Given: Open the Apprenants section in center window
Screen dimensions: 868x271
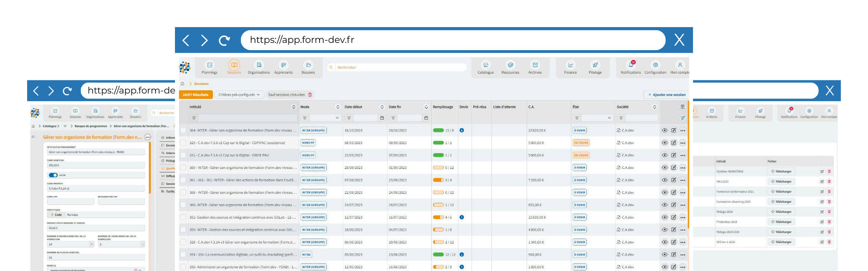Looking at the screenshot, I should (283, 67).
